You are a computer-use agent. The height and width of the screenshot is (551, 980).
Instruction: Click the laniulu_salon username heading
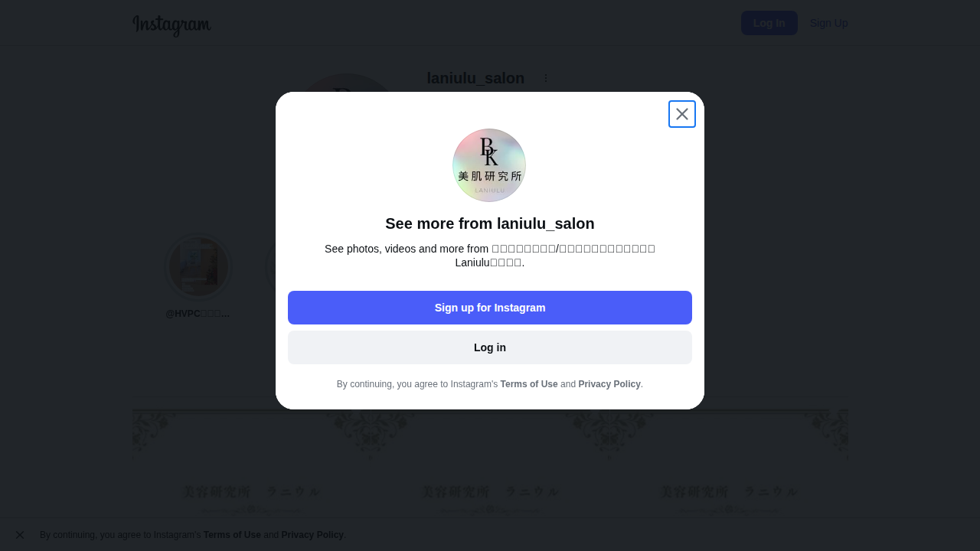pos(475,78)
